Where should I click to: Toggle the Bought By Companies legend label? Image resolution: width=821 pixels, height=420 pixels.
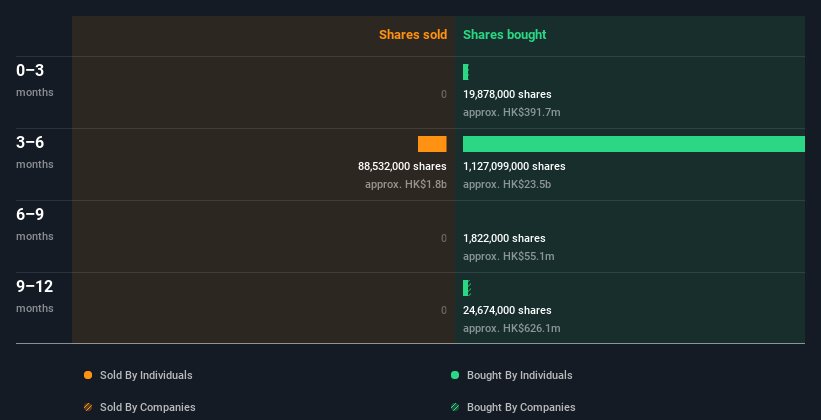tap(521, 407)
